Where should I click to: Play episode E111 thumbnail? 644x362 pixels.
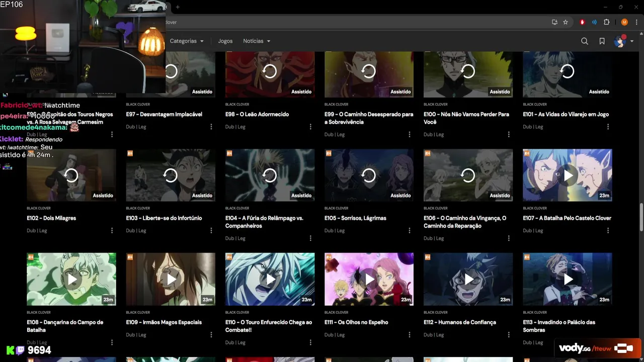(369, 279)
